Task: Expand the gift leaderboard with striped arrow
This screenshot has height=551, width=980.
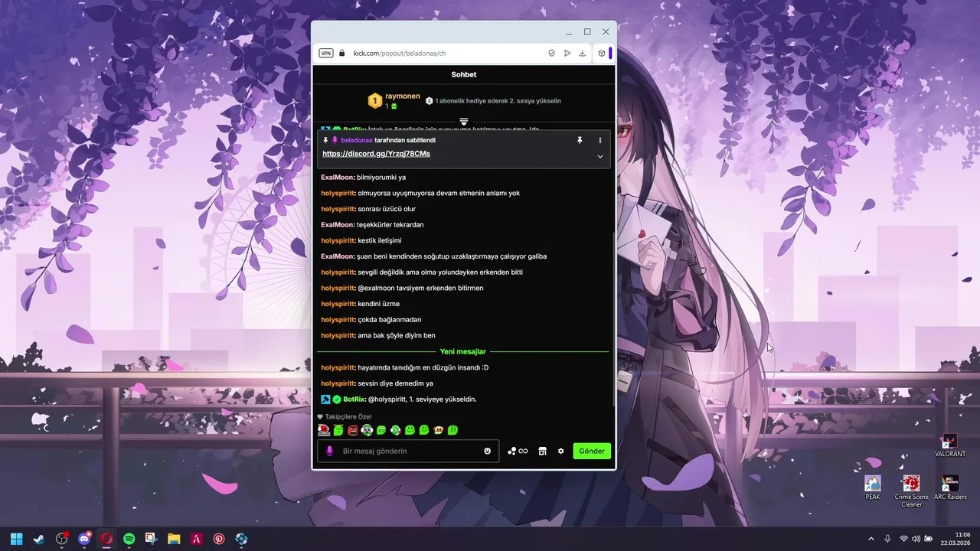Action: 463,122
